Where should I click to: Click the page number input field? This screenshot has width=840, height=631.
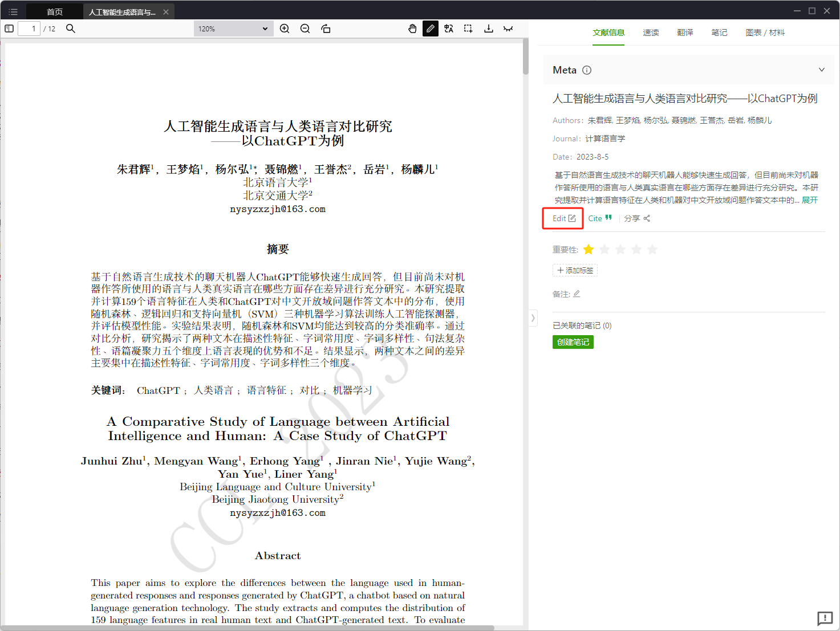point(29,29)
